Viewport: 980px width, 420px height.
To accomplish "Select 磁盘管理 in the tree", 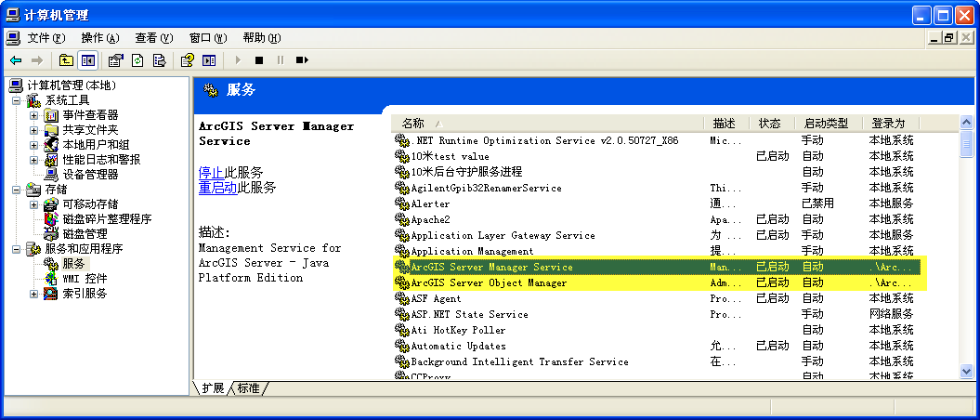I will (85, 234).
